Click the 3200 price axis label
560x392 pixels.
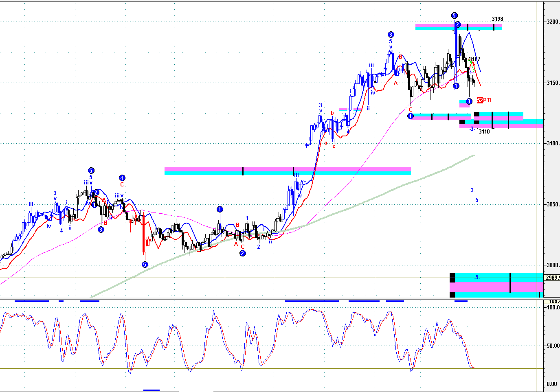pos(553,22)
